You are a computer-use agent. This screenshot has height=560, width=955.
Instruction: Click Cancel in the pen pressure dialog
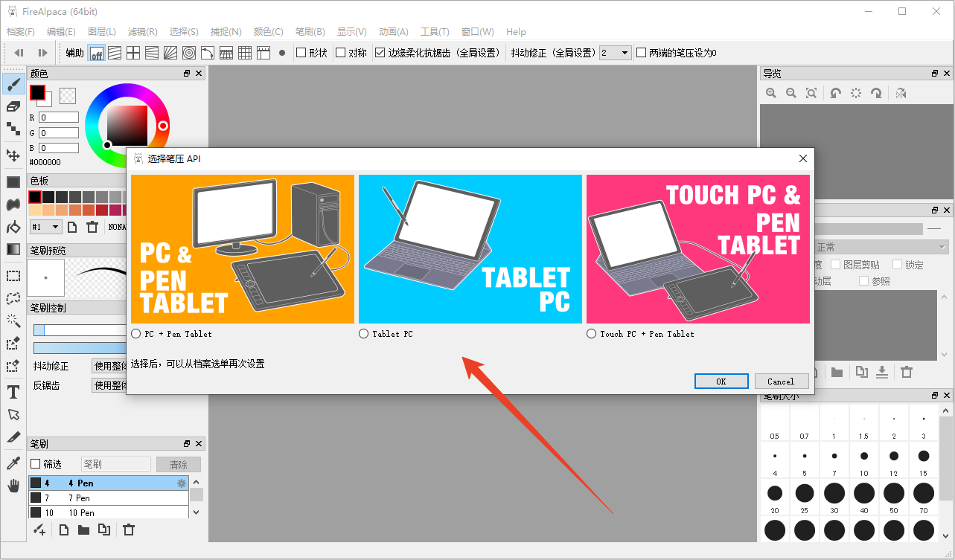pyautogui.click(x=781, y=381)
